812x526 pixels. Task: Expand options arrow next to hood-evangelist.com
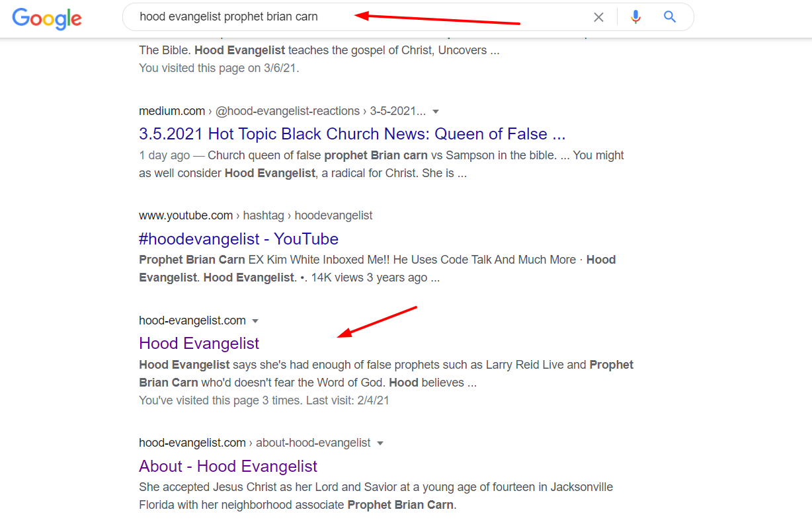[255, 321]
